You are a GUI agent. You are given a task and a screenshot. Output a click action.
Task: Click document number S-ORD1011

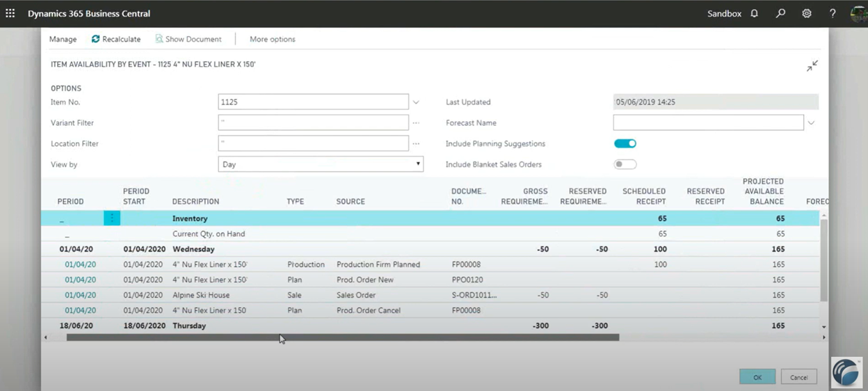[x=474, y=295]
